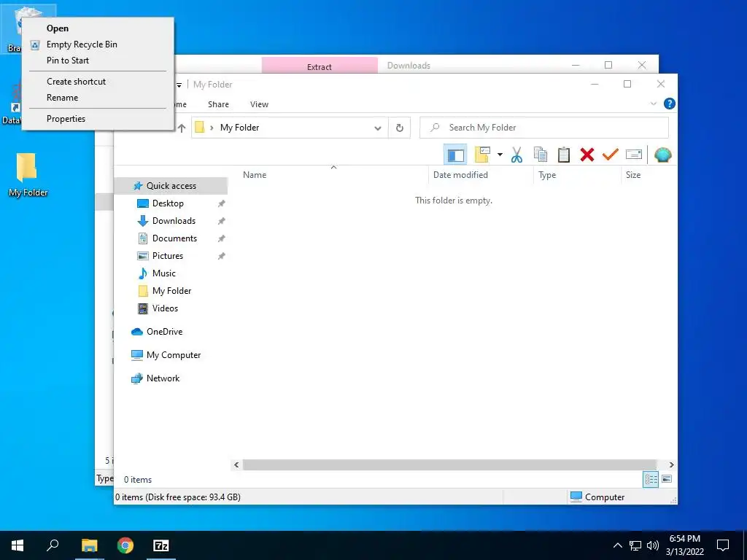This screenshot has height=560, width=747.
Task: Open the folder options dropdown arrow
Action: [500, 155]
